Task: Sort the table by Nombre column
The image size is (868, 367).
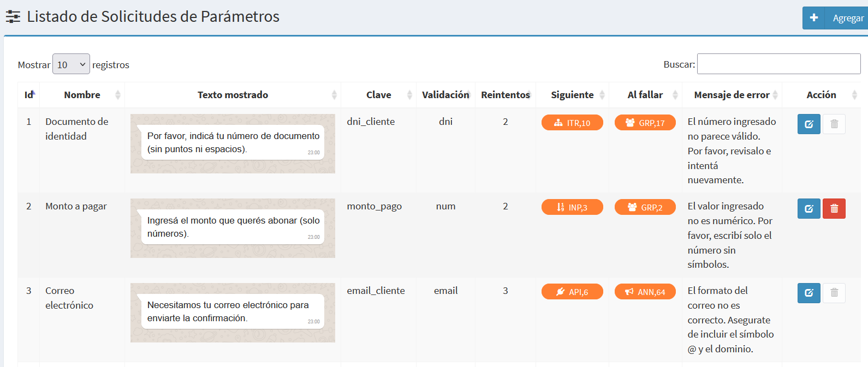Action: 82,95
